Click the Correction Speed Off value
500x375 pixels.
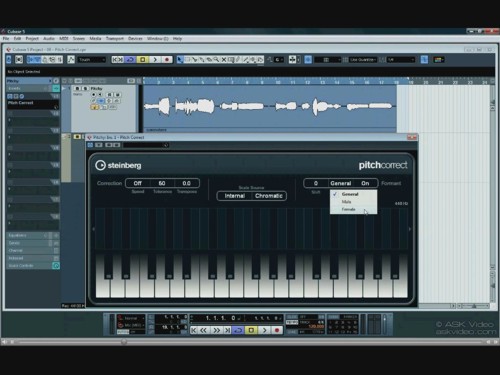137,183
